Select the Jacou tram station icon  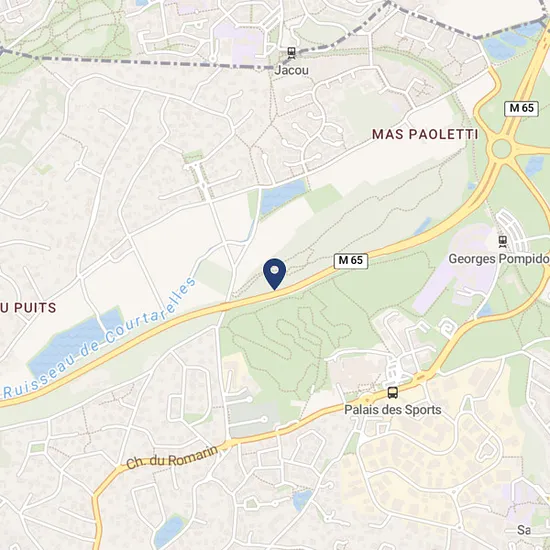tap(291, 54)
